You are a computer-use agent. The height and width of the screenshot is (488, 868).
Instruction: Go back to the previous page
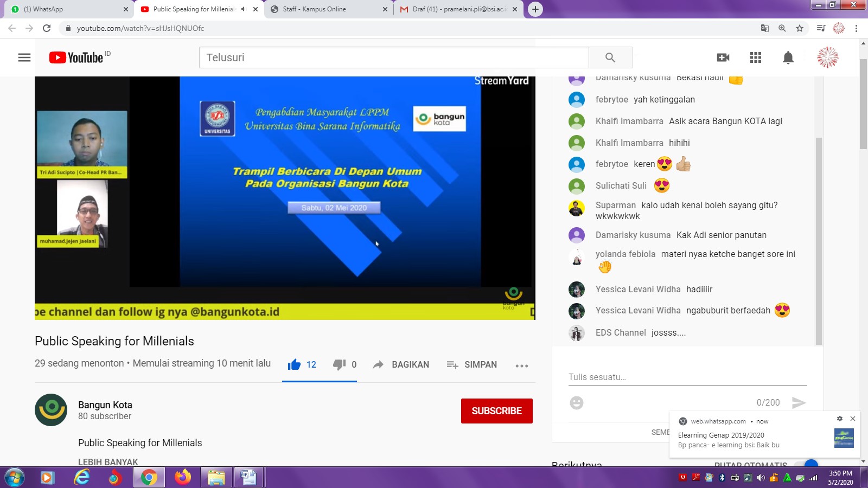click(12, 28)
